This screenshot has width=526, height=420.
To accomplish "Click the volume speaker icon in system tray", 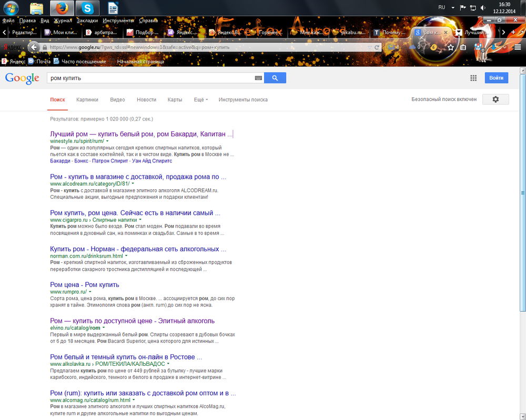I will pos(483,8).
